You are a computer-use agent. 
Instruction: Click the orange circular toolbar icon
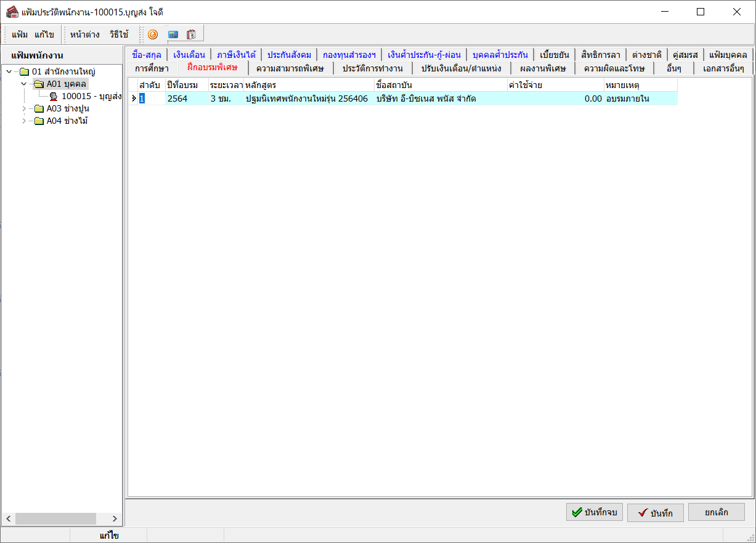click(x=153, y=34)
